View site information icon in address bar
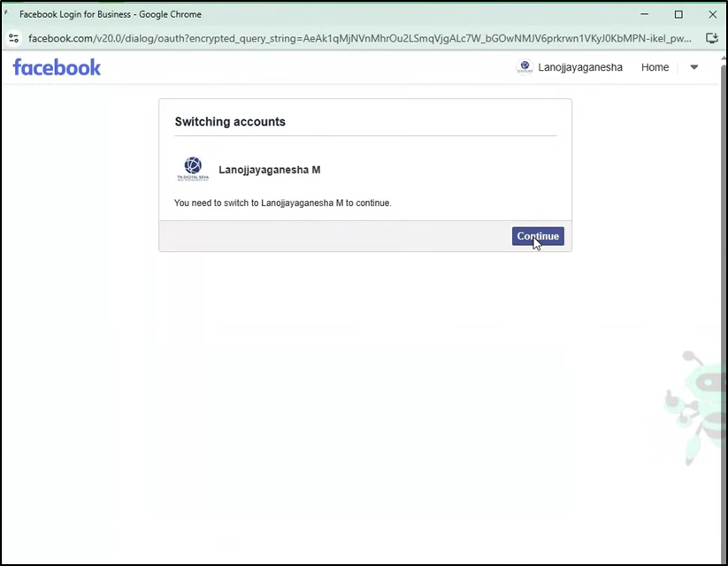This screenshot has height=566, width=728. click(13, 38)
